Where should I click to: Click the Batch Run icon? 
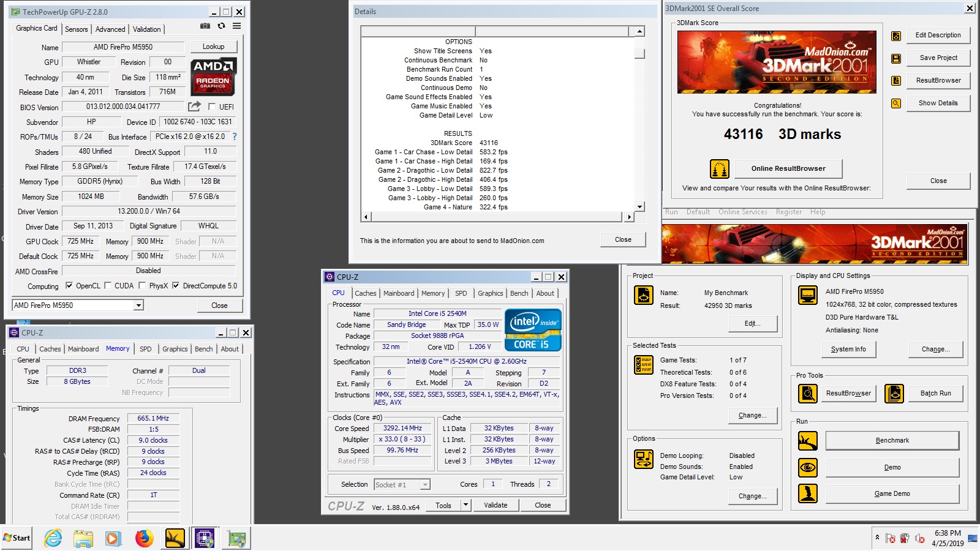[x=894, y=393]
